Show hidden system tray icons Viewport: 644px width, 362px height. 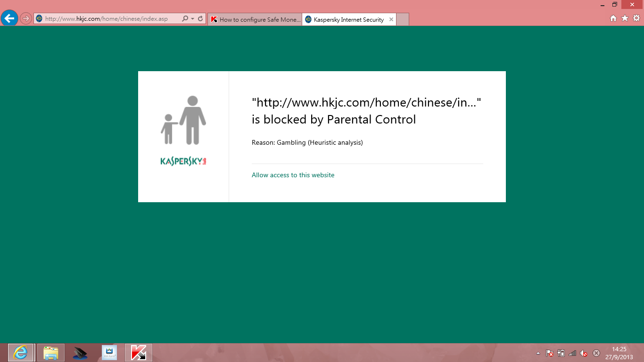(x=538, y=353)
